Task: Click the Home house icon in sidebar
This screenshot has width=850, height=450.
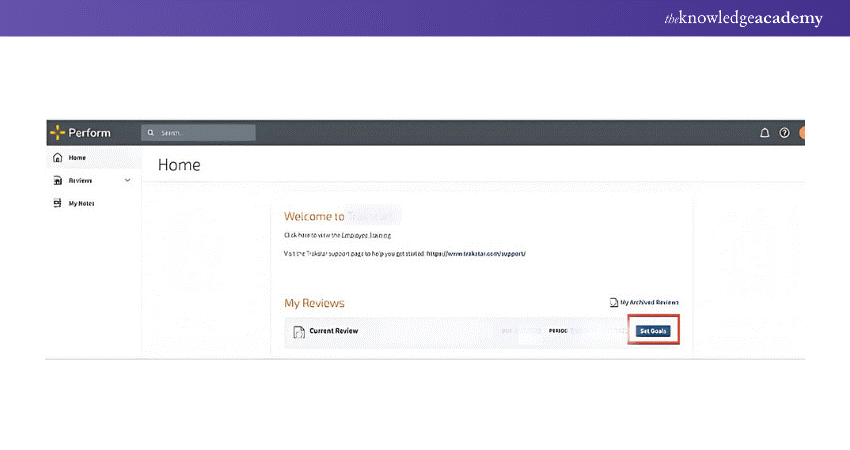Action: 57,158
